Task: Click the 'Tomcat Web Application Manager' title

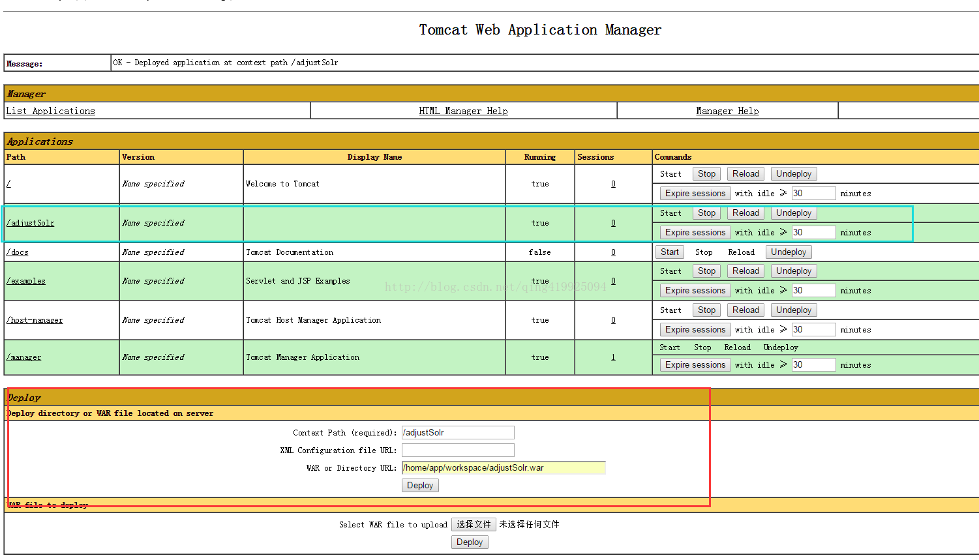Action: (x=540, y=30)
